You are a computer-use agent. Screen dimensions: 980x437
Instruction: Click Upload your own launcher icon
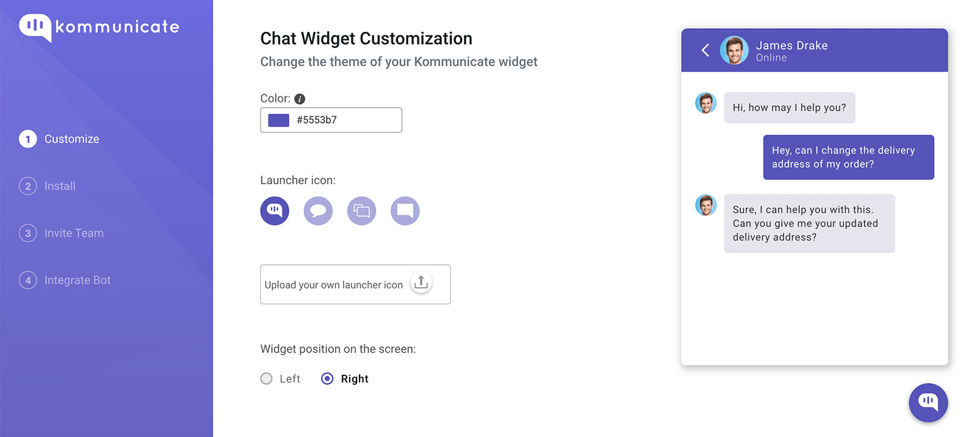pyautogui.click(x=334, y=285)
